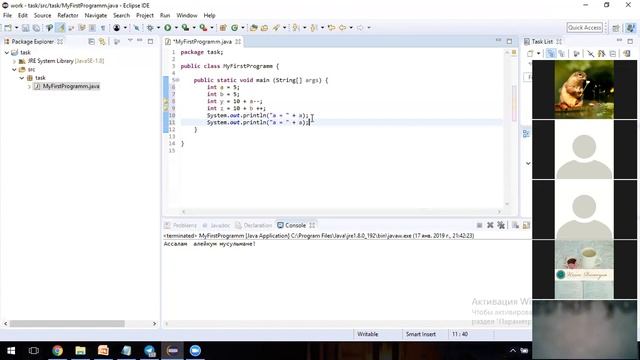
Task: Toggle Categorized view in Task List
Action: tap(551, 54)
